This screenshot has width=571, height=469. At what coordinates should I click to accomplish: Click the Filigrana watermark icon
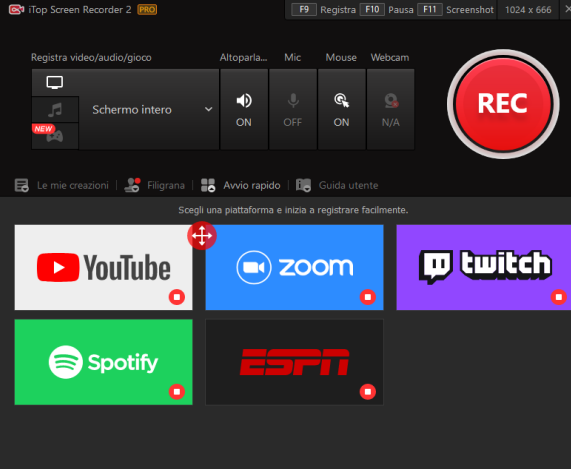click(x=132, y=185)
